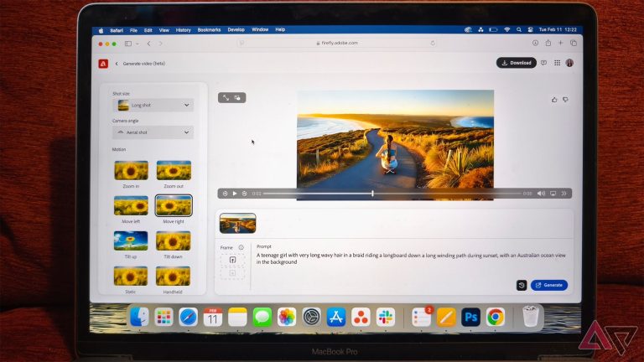Select the Zoom in motion
This screenshot has height=362, width=644.
(x=131, y=170)
